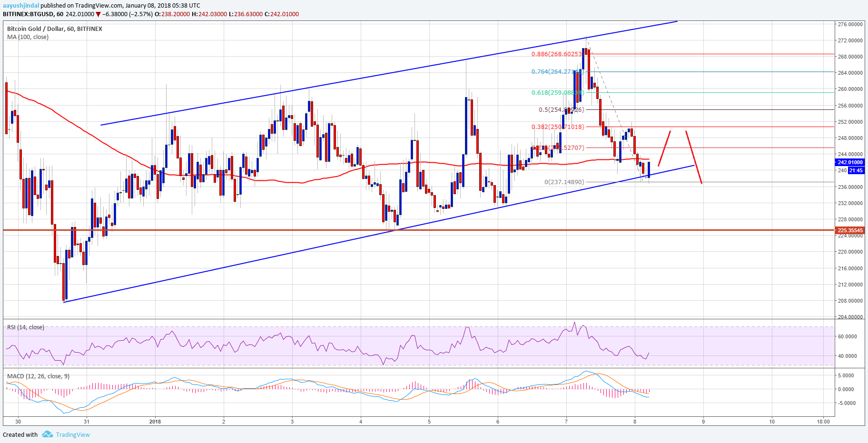Select the 0.382 Fibonacci level label
The image size is (868, 443).
[558, 127]
